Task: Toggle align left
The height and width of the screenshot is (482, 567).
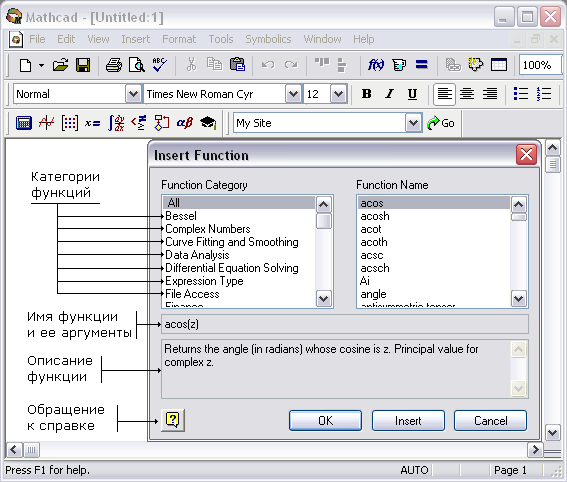Action: tap(444, 94)
